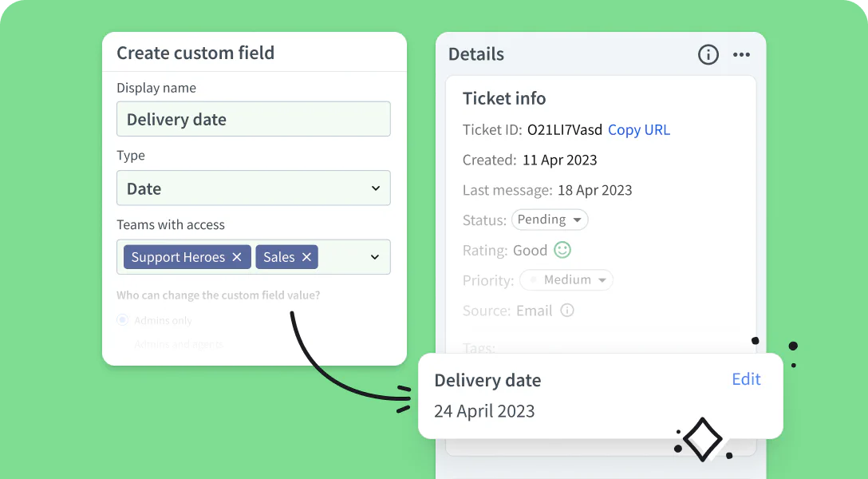868x479 pixels.
Task: Expand the Teams with access dropdown
Action: pyautogui.click(x=374, y=257)
